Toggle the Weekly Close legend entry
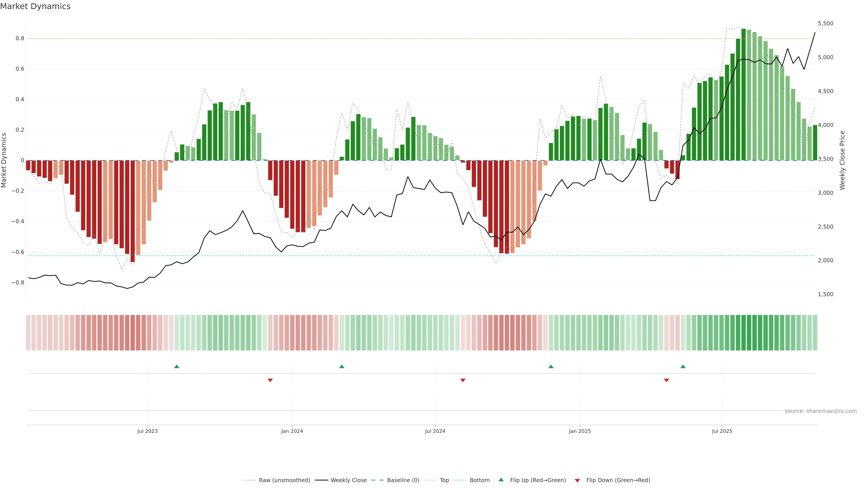This screenshot has width=868, height=488. pos(348,480)
